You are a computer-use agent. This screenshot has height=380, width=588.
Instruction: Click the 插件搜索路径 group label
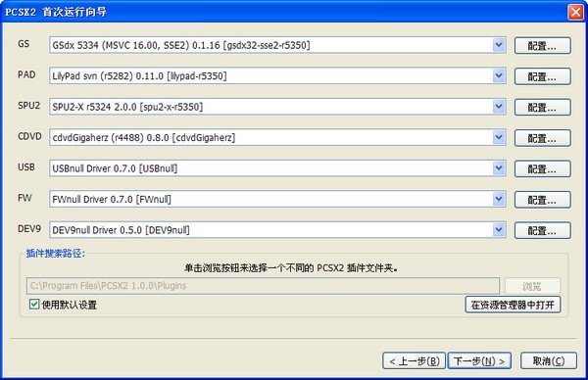[56, 254]
